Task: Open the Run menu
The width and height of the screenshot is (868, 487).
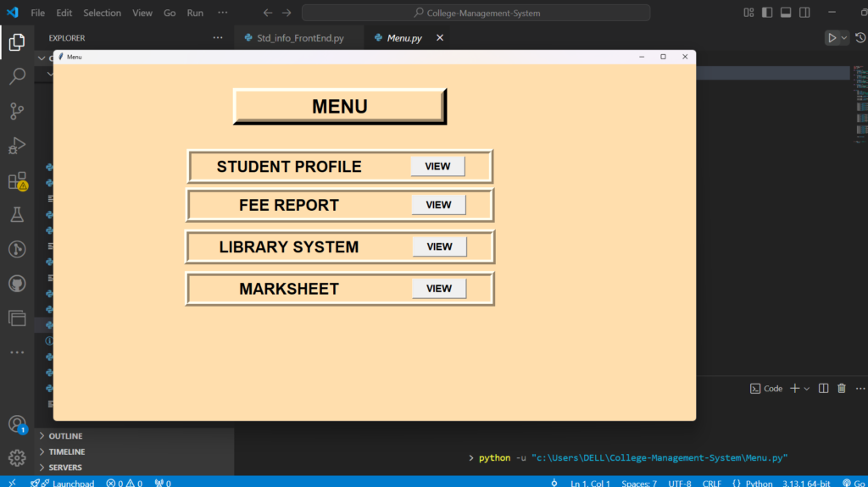Action: (195, 13)
